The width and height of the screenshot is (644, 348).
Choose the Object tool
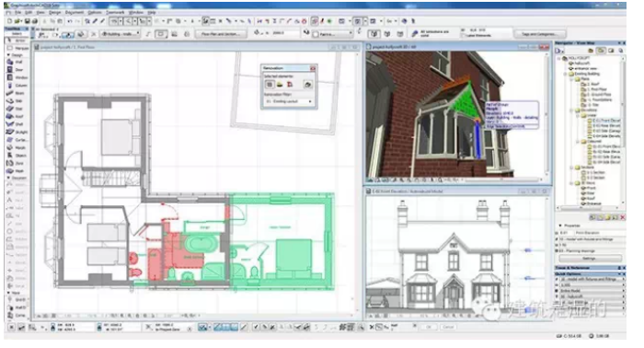pos(17,156)
